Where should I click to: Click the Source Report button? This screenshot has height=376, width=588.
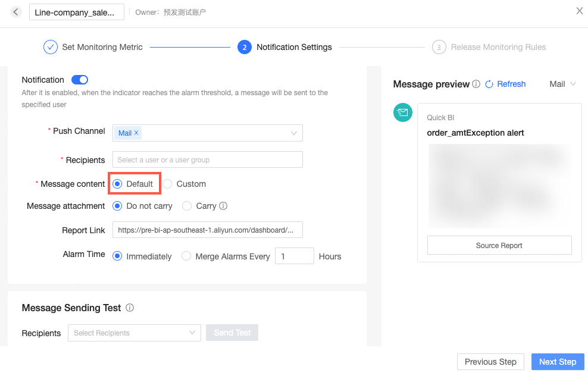pyautogui.click(x=499, y=245)
